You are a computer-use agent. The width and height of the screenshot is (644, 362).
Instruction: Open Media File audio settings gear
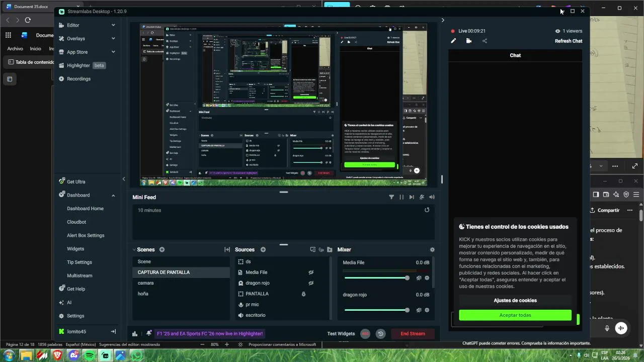[427, 278]
